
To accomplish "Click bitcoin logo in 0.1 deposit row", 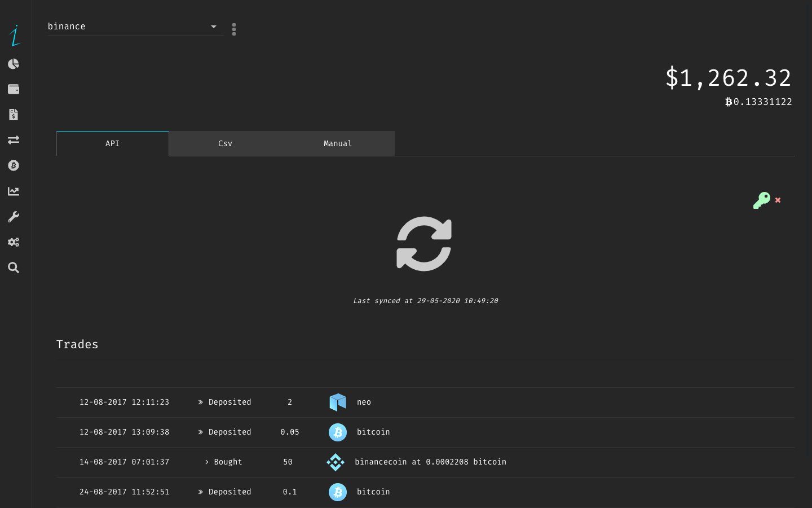I will pyautogui.click(x=338, y=492).
